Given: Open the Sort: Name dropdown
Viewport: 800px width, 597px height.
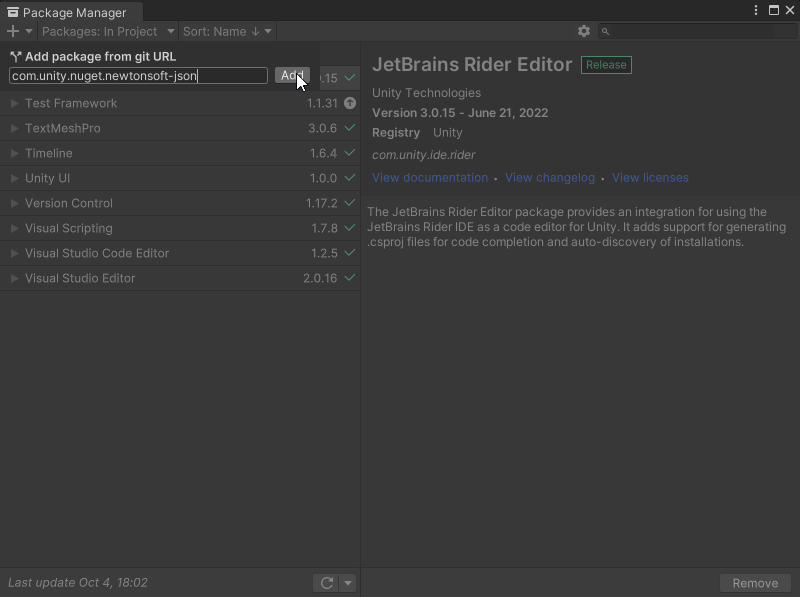Looking at the screenshot, I should pos(227,31).
